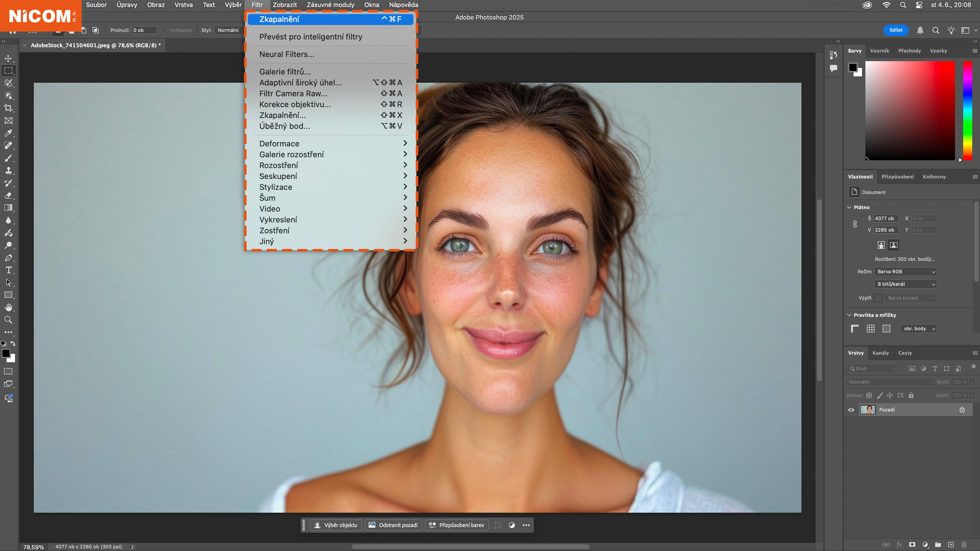Swap foreground and background colors
The height and width of the screenshot is (551, 980).
click(x=13, y=343)
